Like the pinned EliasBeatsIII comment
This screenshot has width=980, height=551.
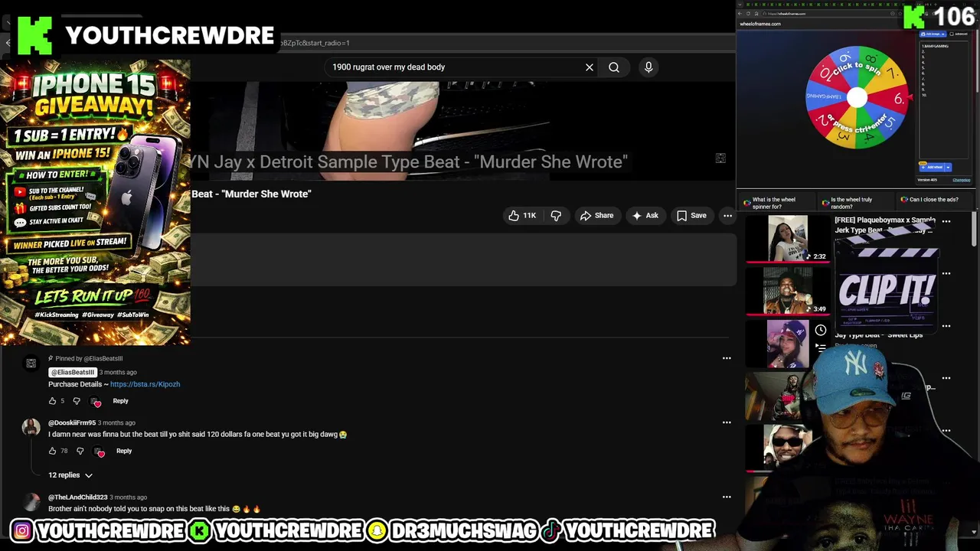tap(52, 401)
